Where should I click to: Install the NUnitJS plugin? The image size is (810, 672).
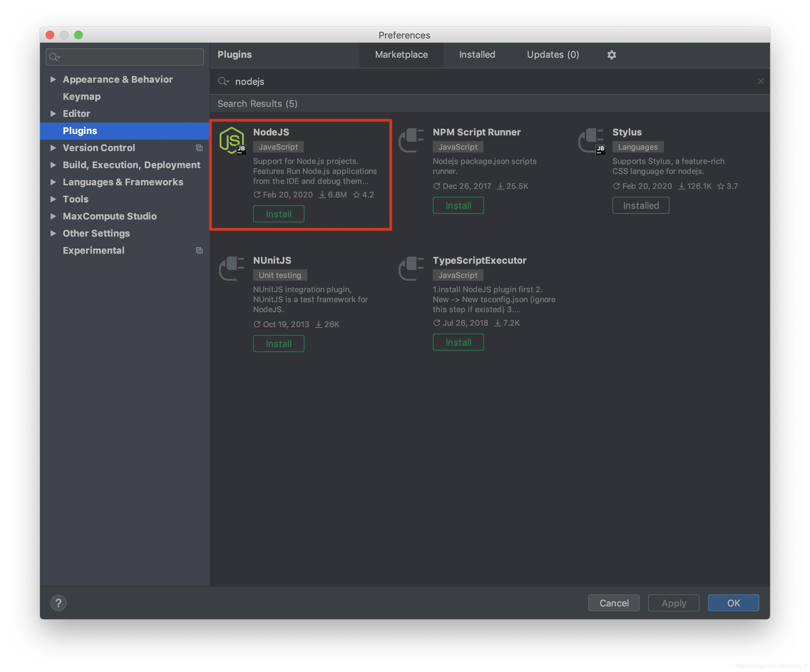(x=278, y=343)
